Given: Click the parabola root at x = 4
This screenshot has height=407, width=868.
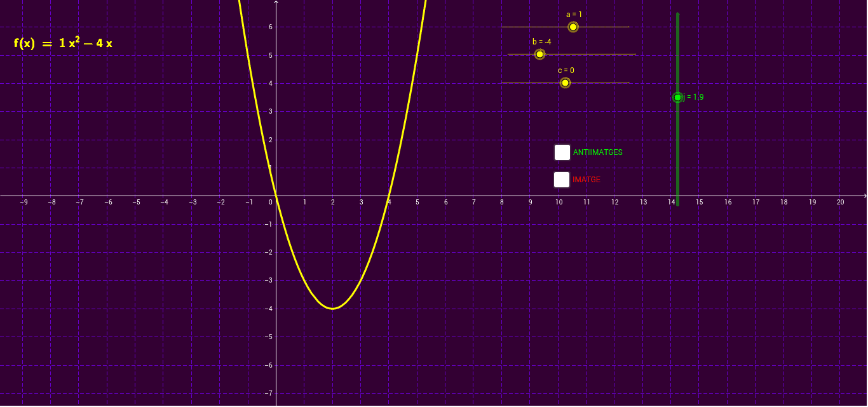Looking at the screenshot, I should (x=389, y=196).
